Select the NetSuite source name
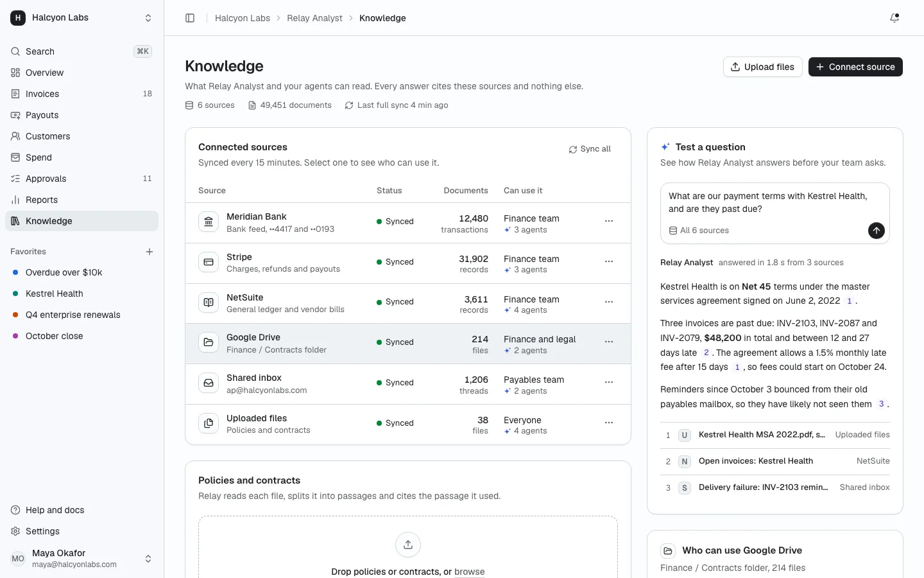 (x=245, y=297)
